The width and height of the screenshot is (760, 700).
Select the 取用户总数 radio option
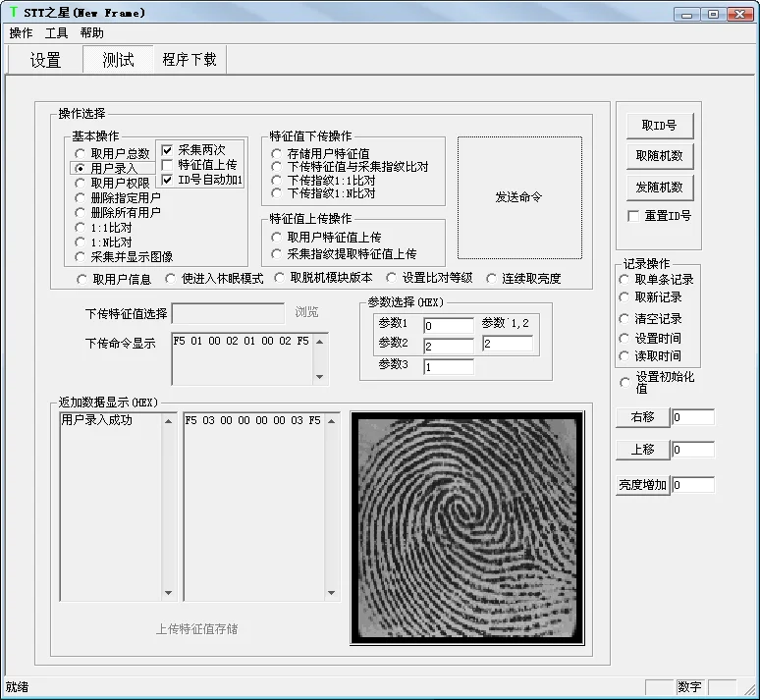[x=113, y=154]
